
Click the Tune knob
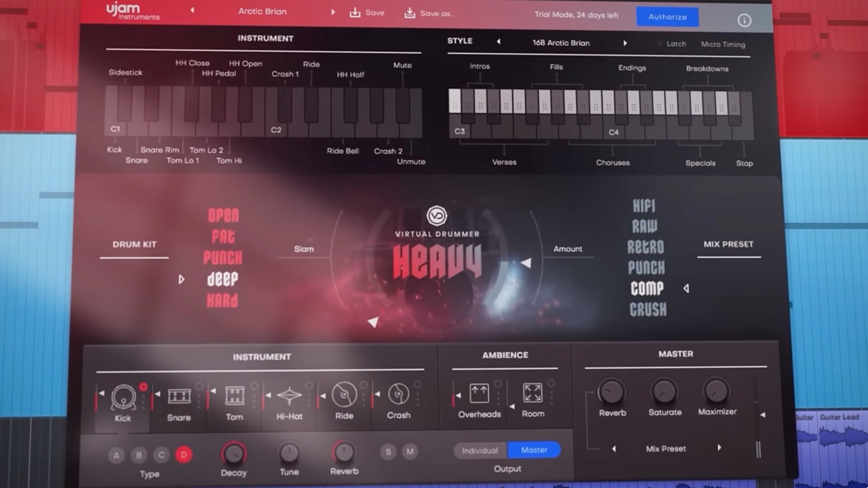tap(289, 453)
